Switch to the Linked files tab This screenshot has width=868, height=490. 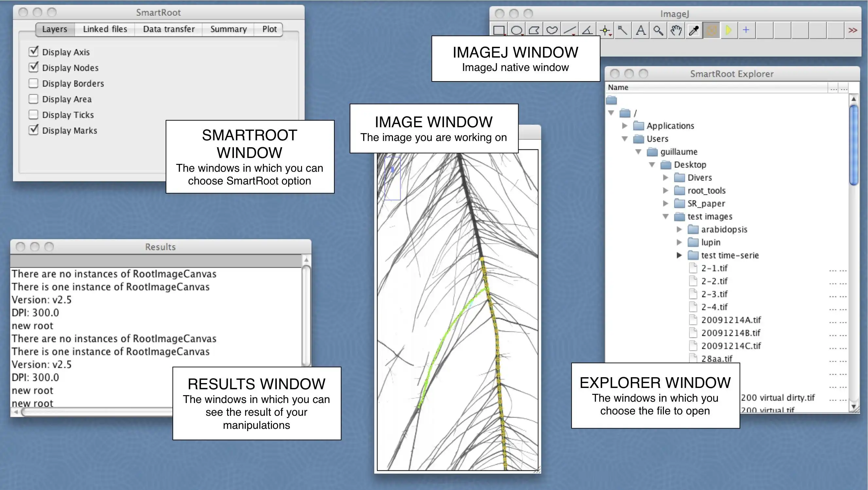click(x=105, y=29)
